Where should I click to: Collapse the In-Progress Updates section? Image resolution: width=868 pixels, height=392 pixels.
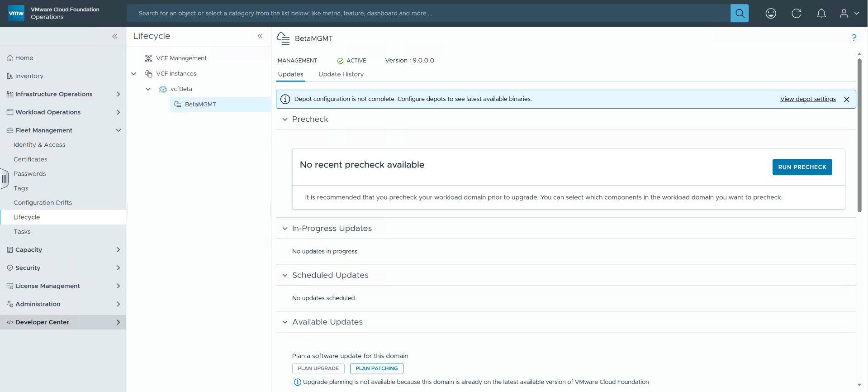click(285, 229)
